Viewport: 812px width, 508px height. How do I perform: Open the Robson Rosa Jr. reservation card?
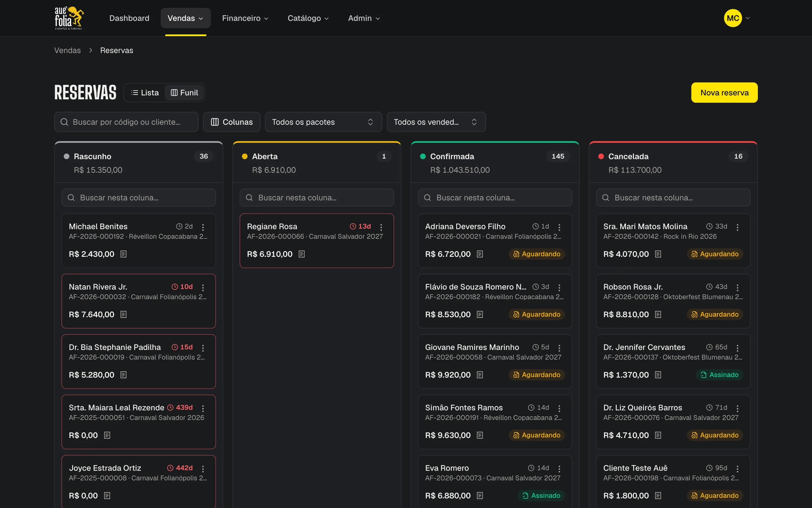tap(673, 301)
